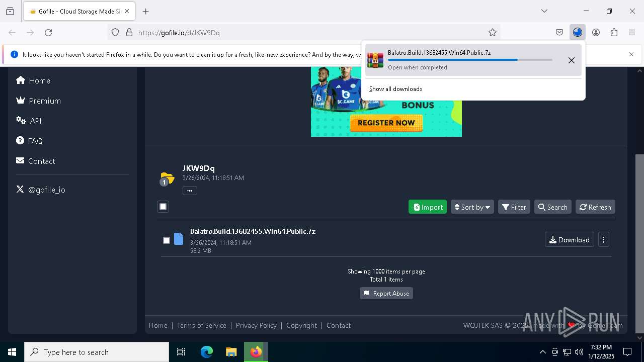Image resolution: width=644 pixels, height=362 pixels.
Task: Click the Windows search box
Action: pos(97,352)
